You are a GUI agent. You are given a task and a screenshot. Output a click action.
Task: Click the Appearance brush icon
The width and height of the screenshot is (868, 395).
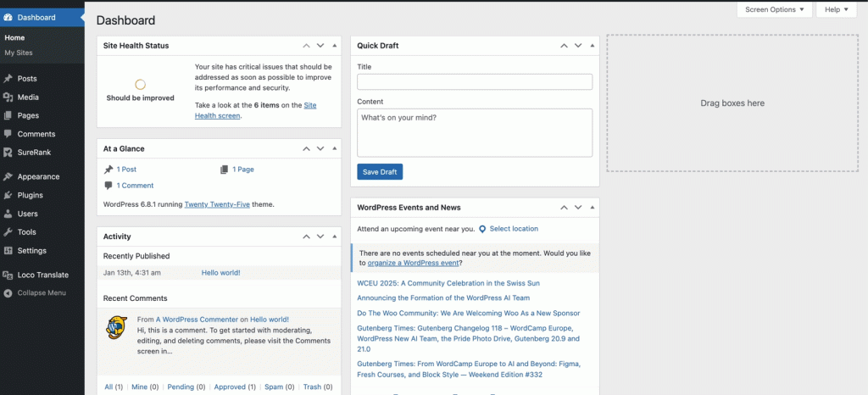point(8,177)
